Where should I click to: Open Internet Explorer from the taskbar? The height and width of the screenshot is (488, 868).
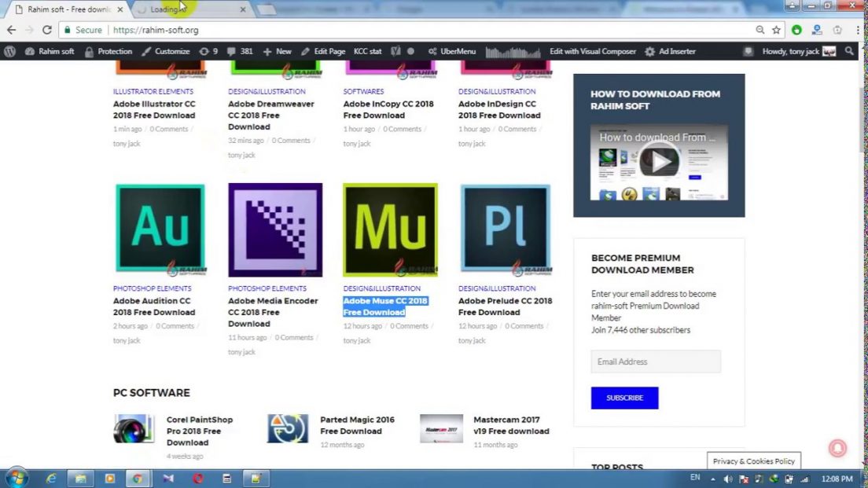(52, 478)
